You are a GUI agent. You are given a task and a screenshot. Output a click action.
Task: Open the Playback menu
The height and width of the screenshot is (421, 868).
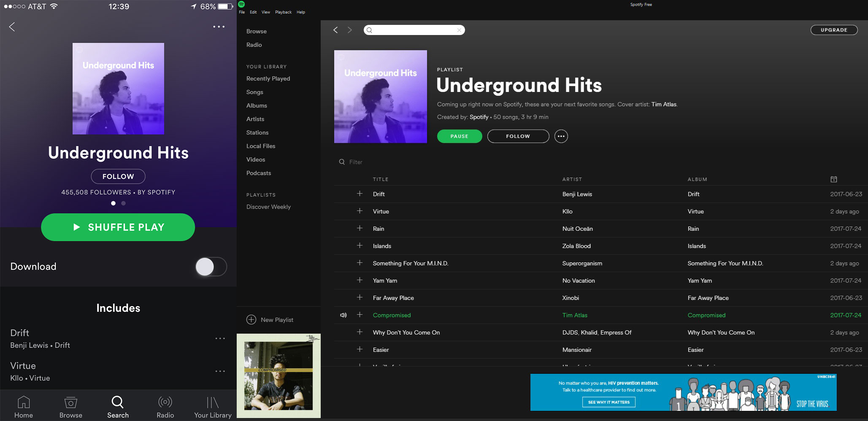283,12
